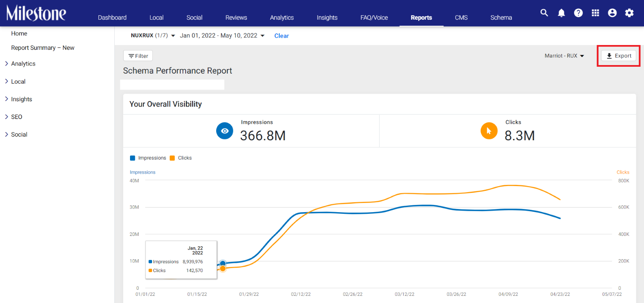Go to the Schema top menu
Screen dimensions: 644x303
(x=501, y=18)
